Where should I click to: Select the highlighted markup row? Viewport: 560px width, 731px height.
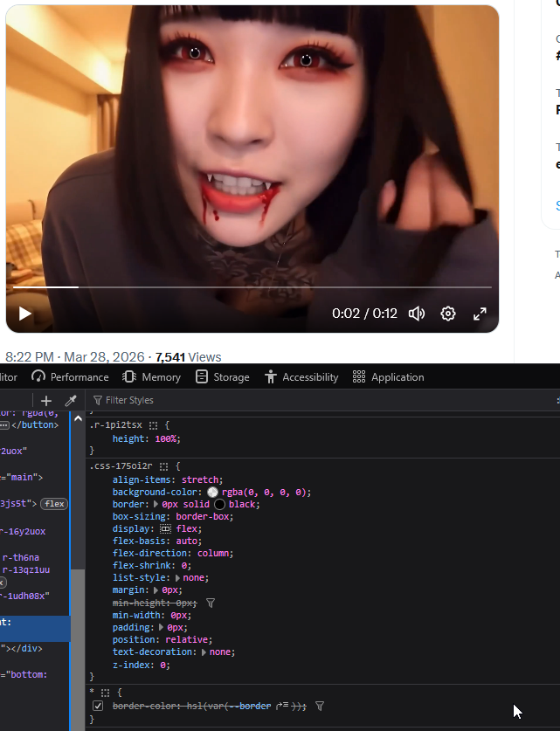pos(35,629)
